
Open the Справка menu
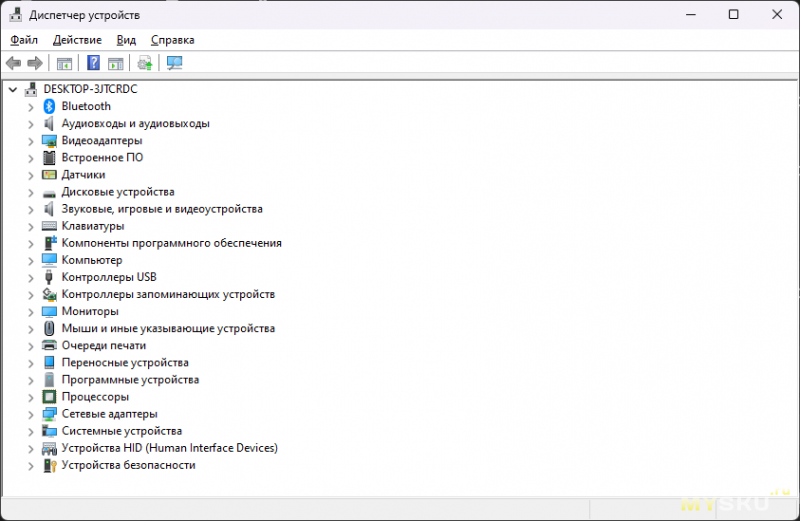point(172,40)
